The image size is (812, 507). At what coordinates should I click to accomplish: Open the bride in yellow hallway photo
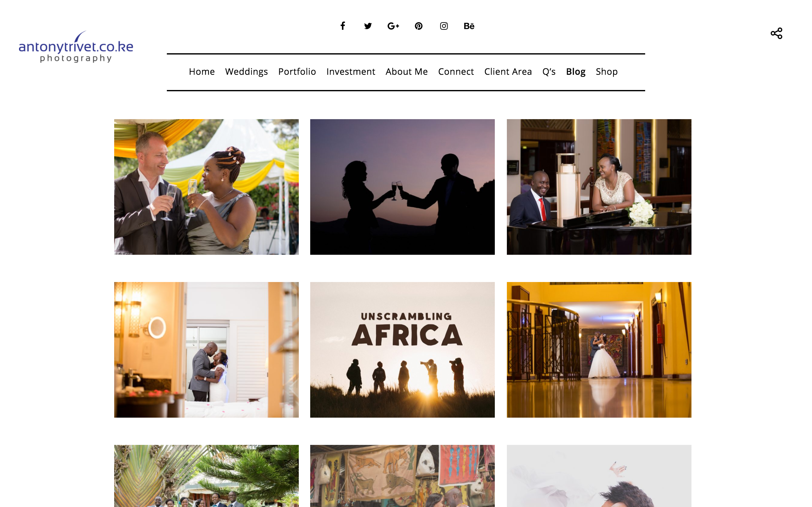[599, 350]
